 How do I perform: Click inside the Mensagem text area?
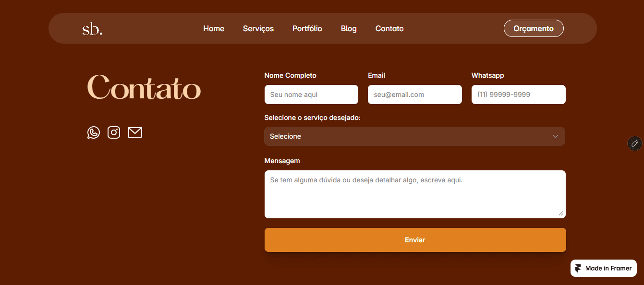(x=415, y=194)
